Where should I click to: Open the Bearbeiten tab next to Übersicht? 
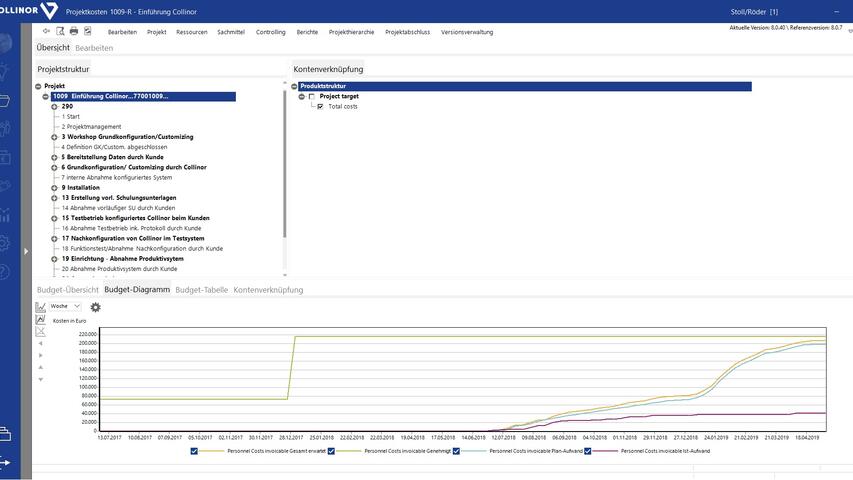(94, 48)
